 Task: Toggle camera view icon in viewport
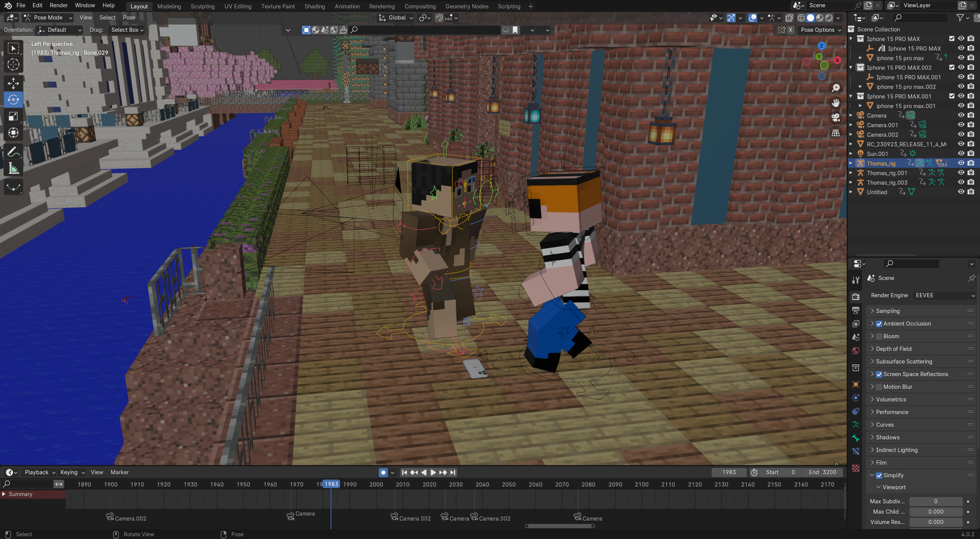[836, 118]
